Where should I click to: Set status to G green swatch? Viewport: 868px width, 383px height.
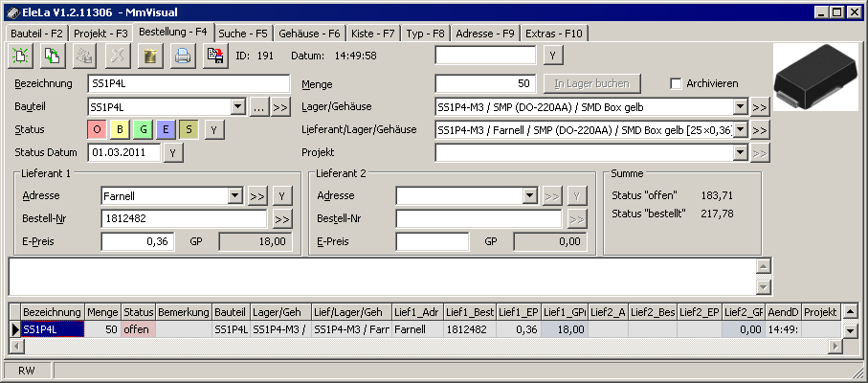pos(143,130)
